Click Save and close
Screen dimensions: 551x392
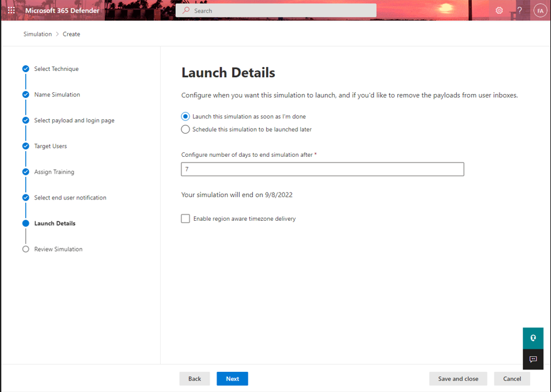(x=458, y=378)
